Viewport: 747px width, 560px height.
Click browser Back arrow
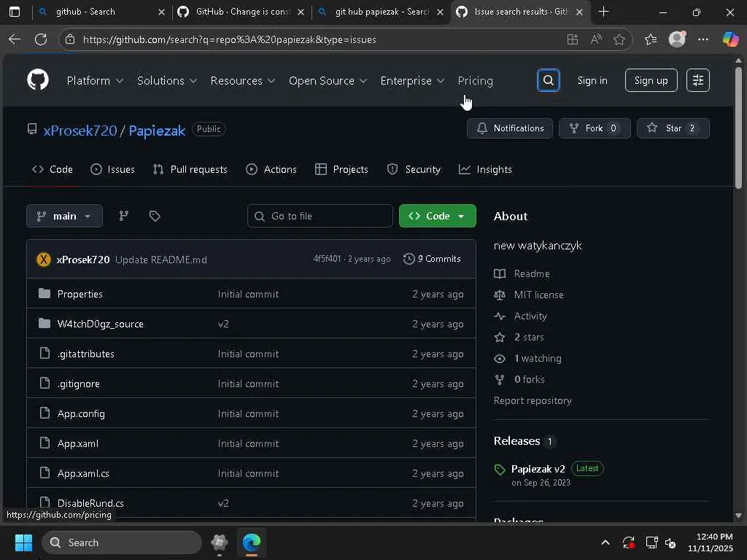[x=15, y=39]
